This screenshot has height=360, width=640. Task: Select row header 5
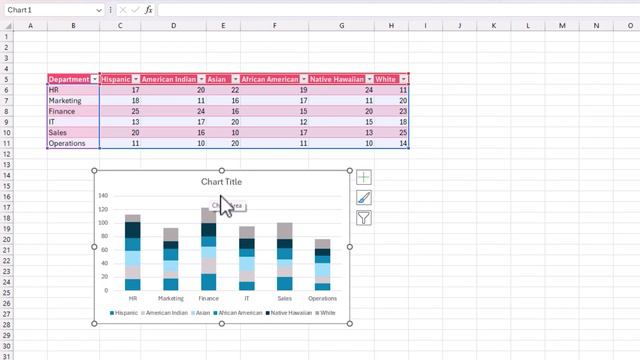tap(6, 79)
